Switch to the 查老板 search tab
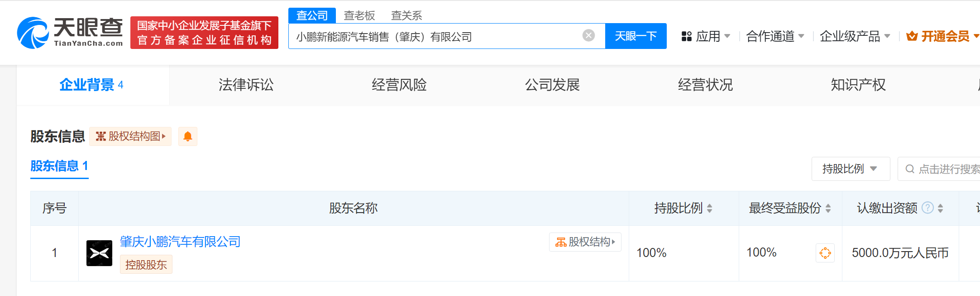 359,15
